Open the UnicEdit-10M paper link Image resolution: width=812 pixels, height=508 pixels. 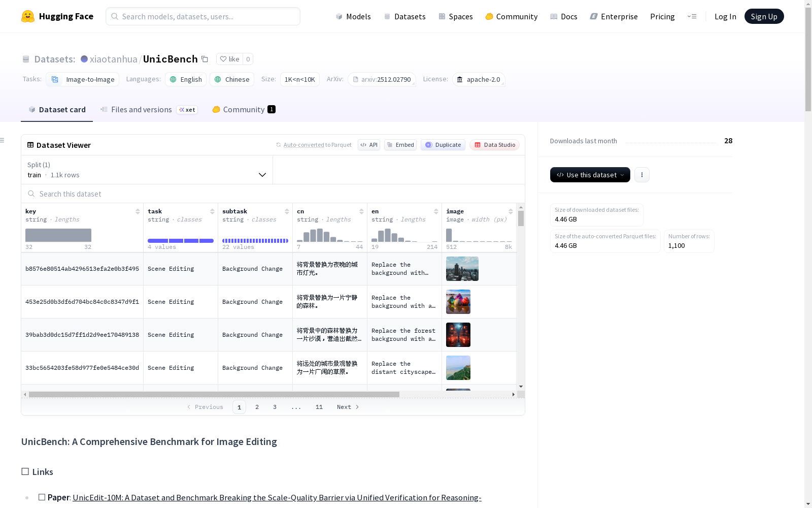click(x=277, y=497)
